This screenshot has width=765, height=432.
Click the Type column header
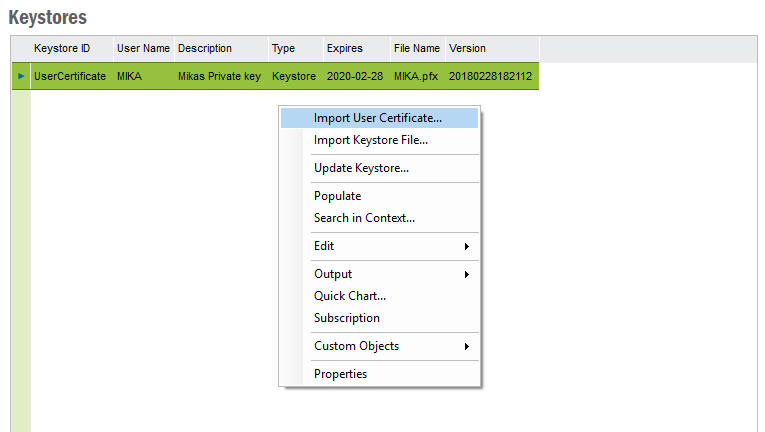pyautogui.click(x=283, y=48)
